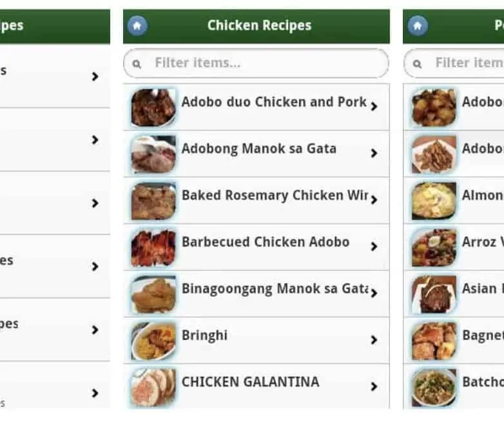Click the arrow next to Barbecued Chicken Adobo

pos(374,246)
